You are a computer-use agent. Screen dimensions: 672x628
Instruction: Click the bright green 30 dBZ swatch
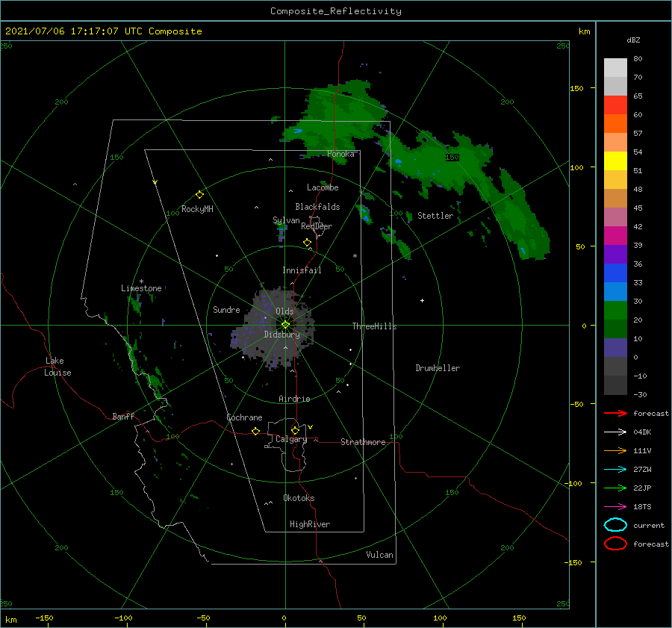615,310
